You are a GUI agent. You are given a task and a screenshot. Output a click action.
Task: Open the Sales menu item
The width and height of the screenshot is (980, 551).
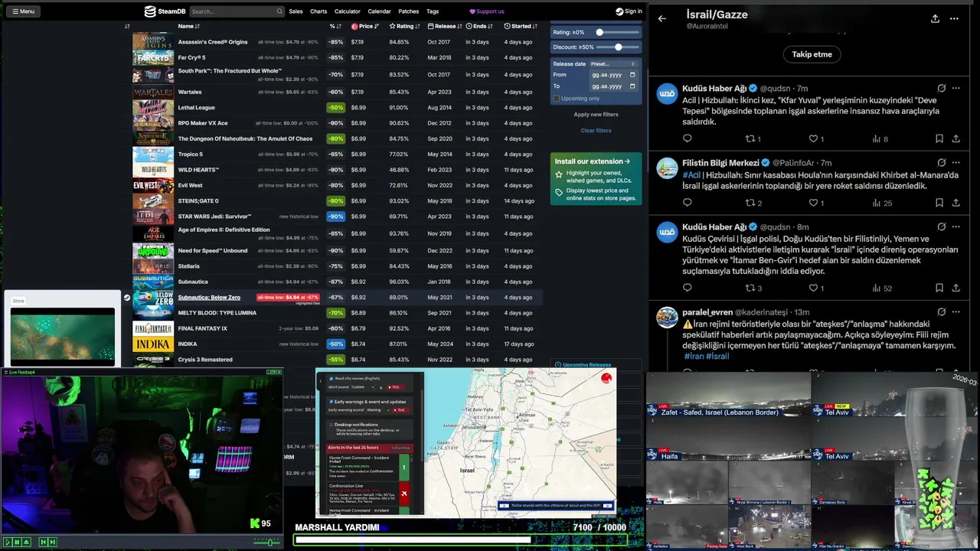(x=296, y=11)
